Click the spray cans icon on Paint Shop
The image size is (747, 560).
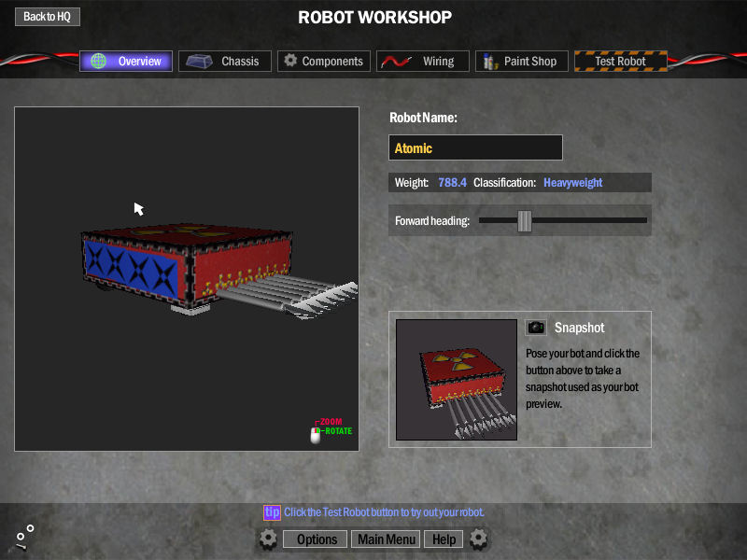click(x=489, y=62)
